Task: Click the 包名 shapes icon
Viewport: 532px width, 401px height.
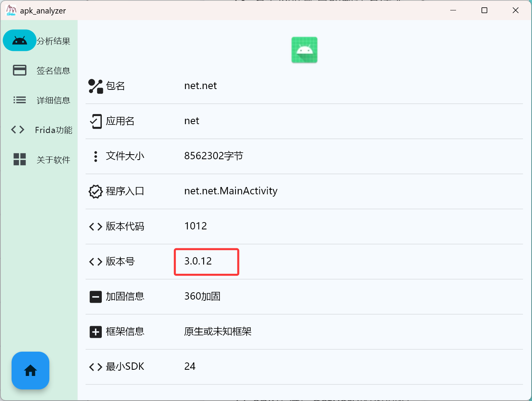Action: (96, 86)
